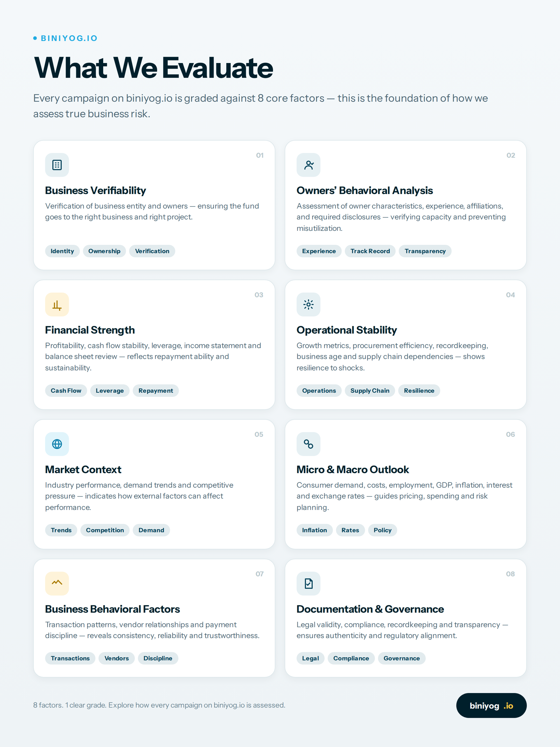The width and height of the screenshot is (560, 747).
Task: Select the Supply Chain tag
Action: coord(370,390)
